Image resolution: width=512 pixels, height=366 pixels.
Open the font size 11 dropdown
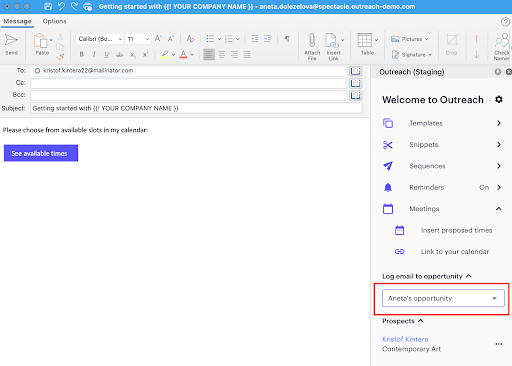coord(138,39)
